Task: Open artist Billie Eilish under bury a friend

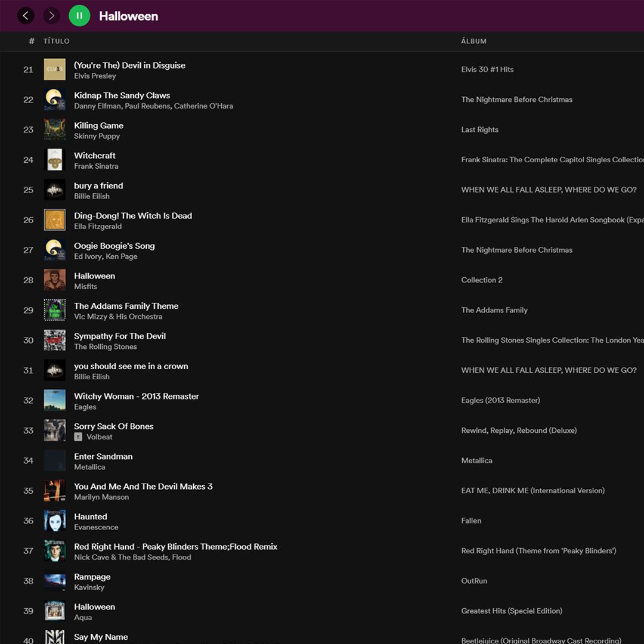Action: pyautogui.click(x=92, y=196)
